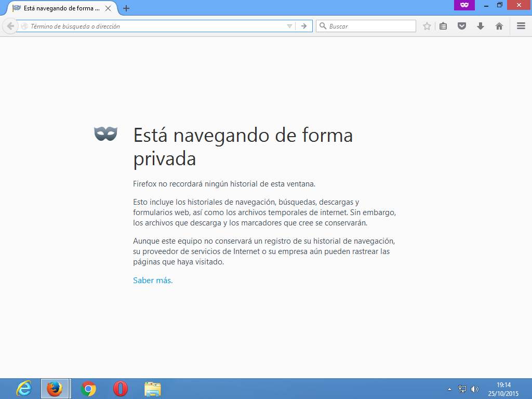Click the 'Saber más.' link
Image resolution: width=532 pixels, height=399 pixels.
tap(153, 281)
